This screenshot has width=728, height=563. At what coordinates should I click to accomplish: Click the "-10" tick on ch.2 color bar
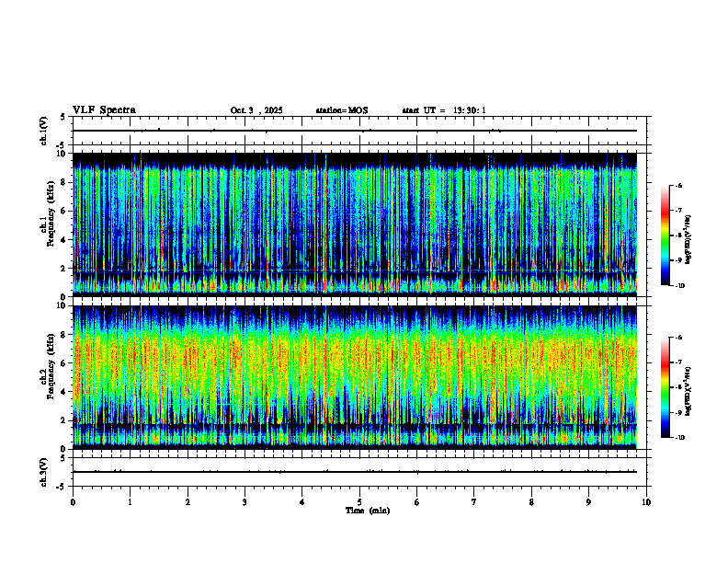tap(679, 438)
